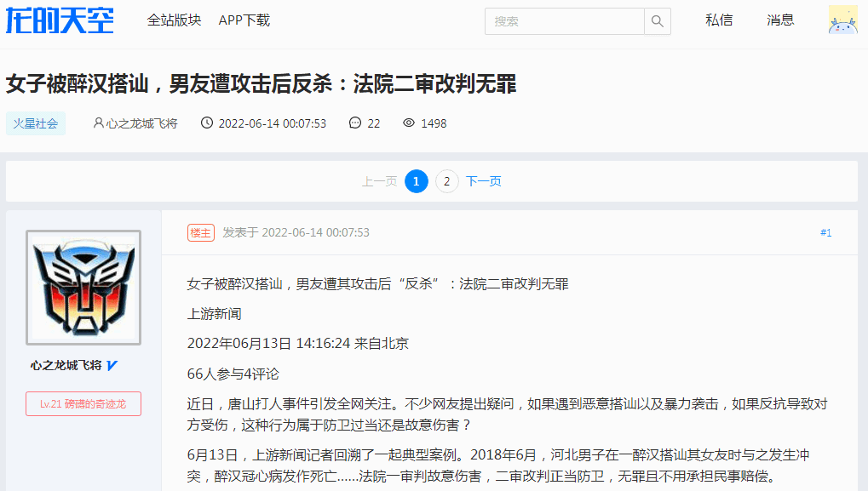Click the text 2022年06月13日 14:16:24 来自北京
This screenshot has width=868, height=491.
[298, 344]
